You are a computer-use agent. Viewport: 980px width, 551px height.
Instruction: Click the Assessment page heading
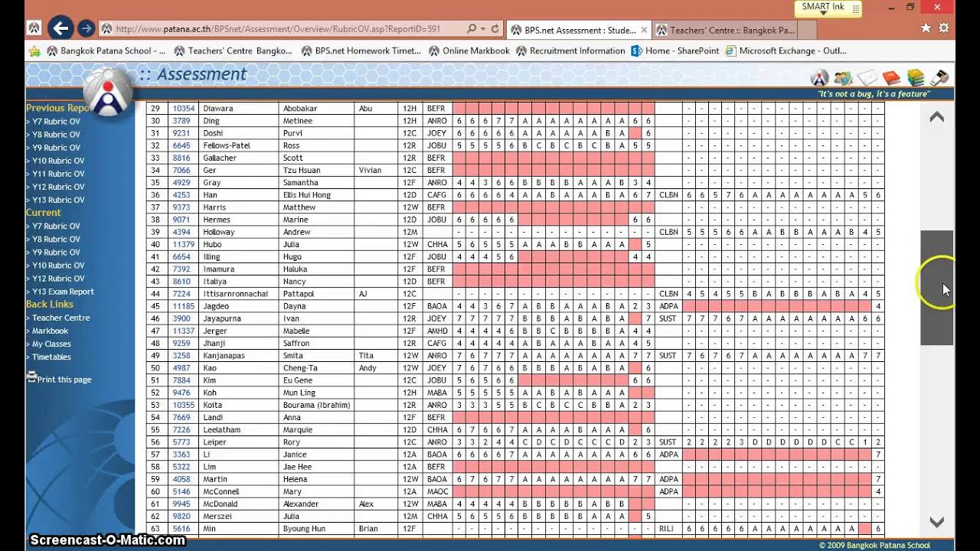click(x=202, y=74)
